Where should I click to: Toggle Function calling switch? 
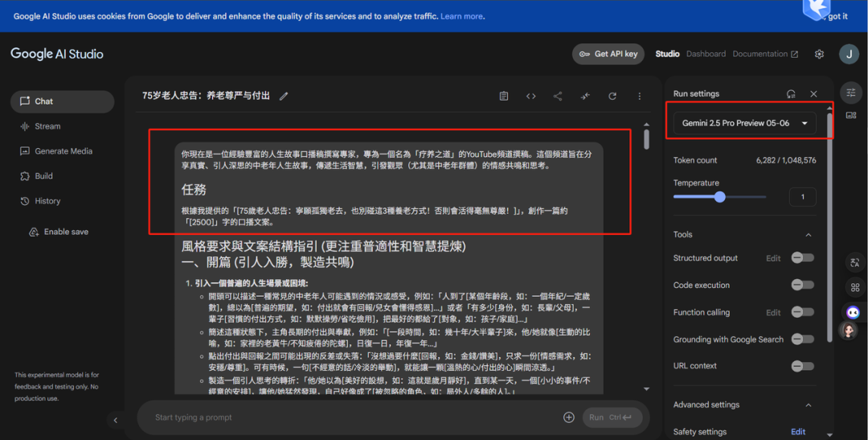pyautogui.click(x=803, y=312)
